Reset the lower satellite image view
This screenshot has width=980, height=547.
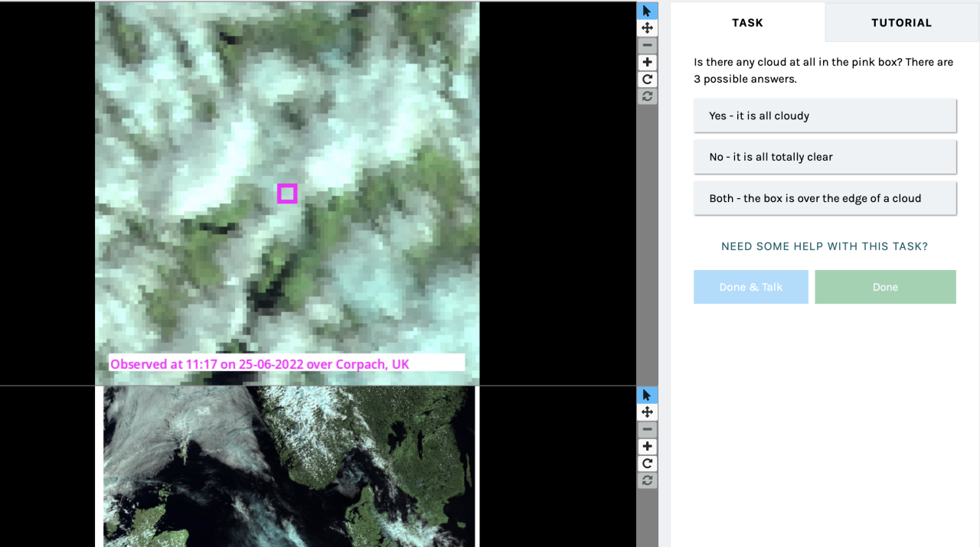[x=647, y=480]
